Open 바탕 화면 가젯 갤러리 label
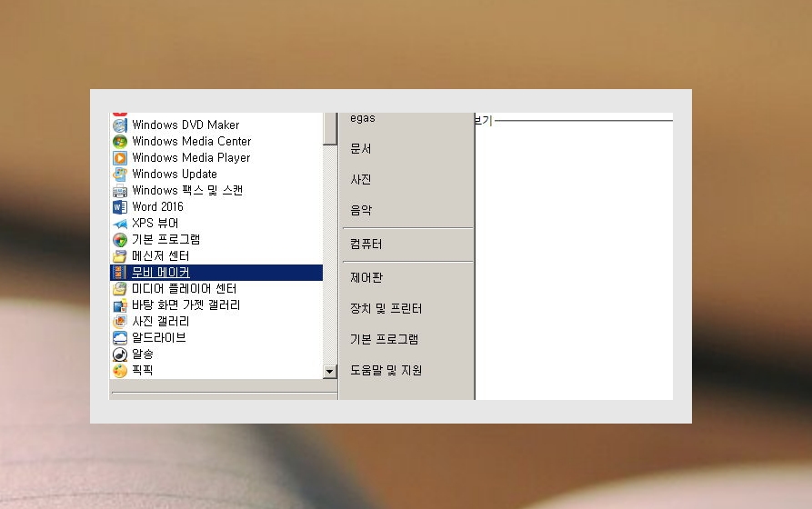Viewport: 812px width, 509px height. click(185, 305)
